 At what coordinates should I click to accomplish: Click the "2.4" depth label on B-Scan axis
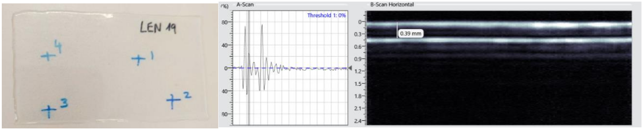click(x=358, y=121)
